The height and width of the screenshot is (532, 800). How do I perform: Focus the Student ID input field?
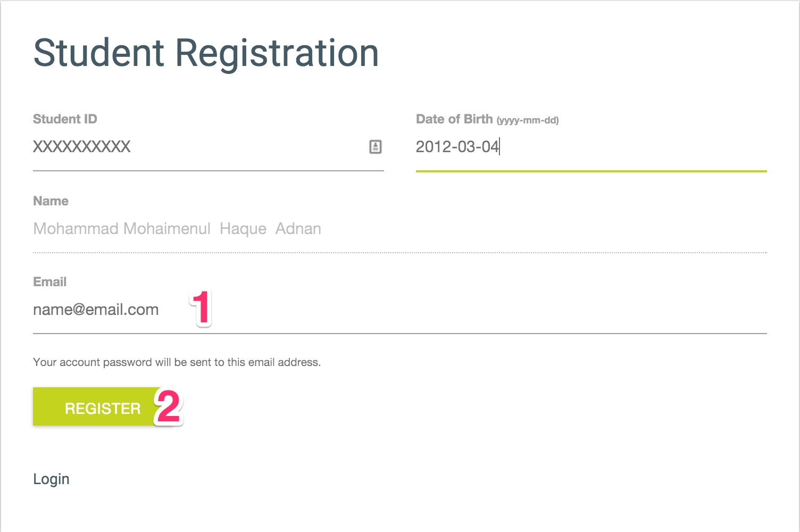197,147
